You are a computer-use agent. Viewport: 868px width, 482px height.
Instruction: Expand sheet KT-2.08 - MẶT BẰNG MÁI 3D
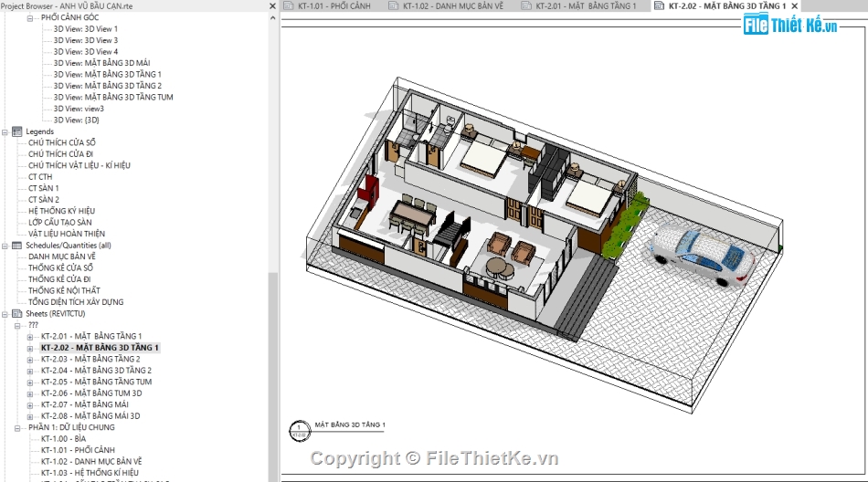point(30,416)
